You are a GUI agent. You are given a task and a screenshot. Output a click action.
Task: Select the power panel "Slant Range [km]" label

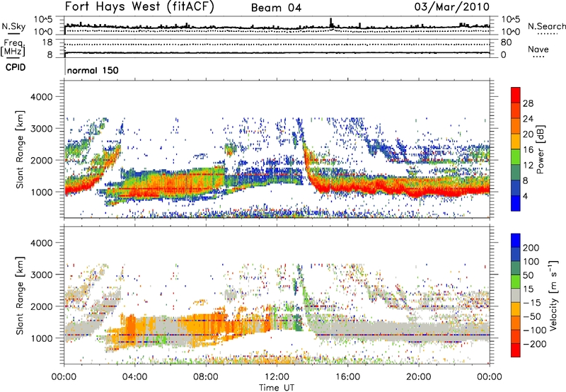(x=20, y=149)
